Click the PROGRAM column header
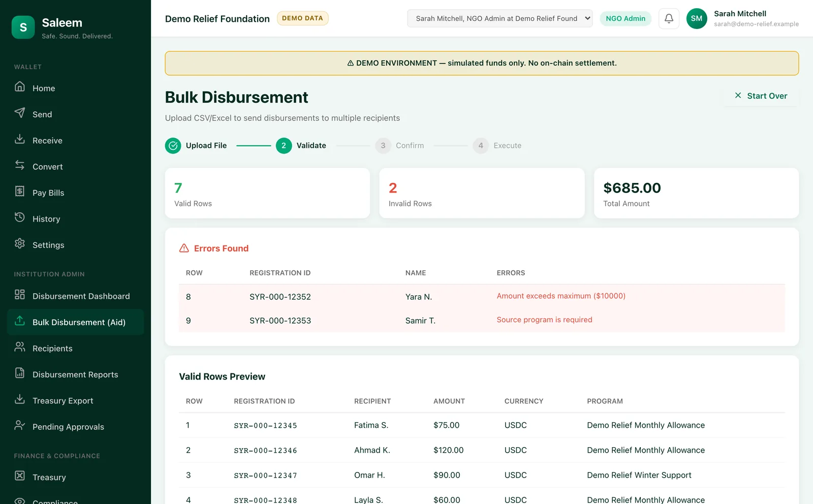 [605, 401]
